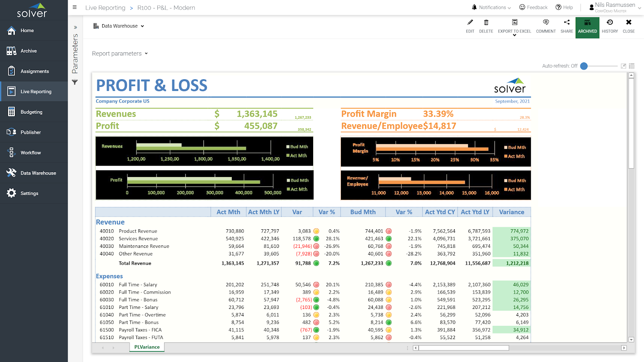Open Budgeting in the sidebar
Screen dimensions: 644x362
(31, 112)
